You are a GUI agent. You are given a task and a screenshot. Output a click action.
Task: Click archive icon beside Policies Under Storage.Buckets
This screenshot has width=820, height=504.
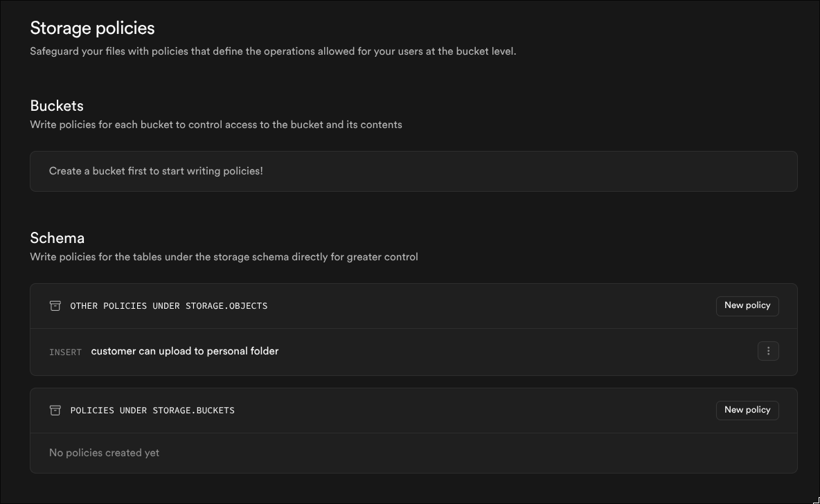(x=55, y=411)
